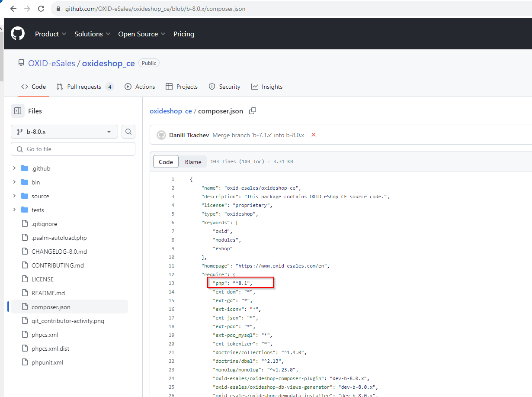Image resolution: width=532 pixels, height=397 pixels.
Task: Open the b-8.0.x branch dropdown
Action: pyautogui.click(x=64, y=132)
